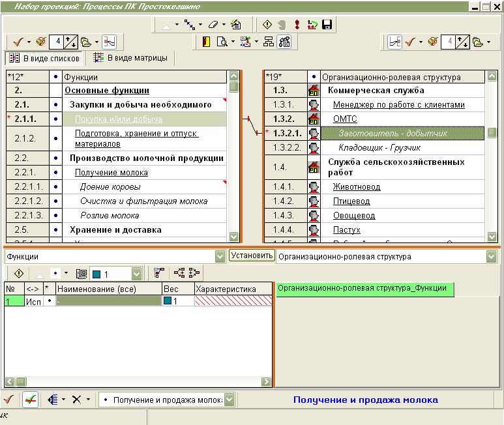The width and height of the screenshot is (504, 425).
Task: Click the Животновод role link
Action: click(x=357, y=186)
